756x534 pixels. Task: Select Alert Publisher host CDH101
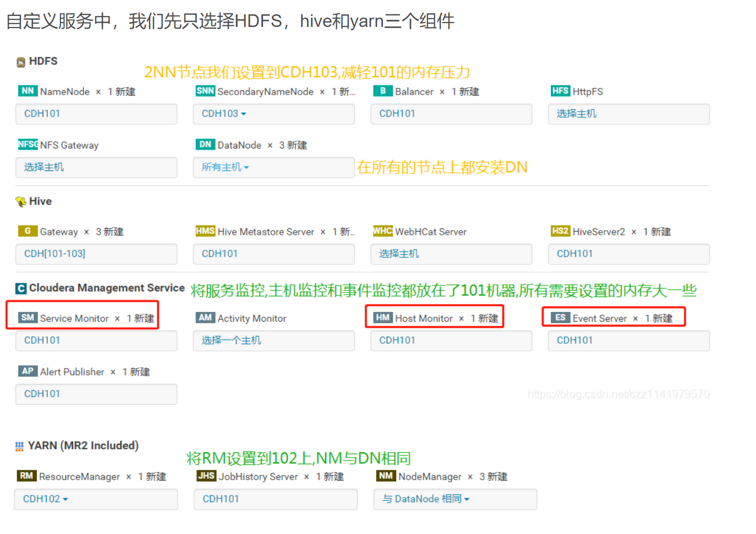(96, 394)
